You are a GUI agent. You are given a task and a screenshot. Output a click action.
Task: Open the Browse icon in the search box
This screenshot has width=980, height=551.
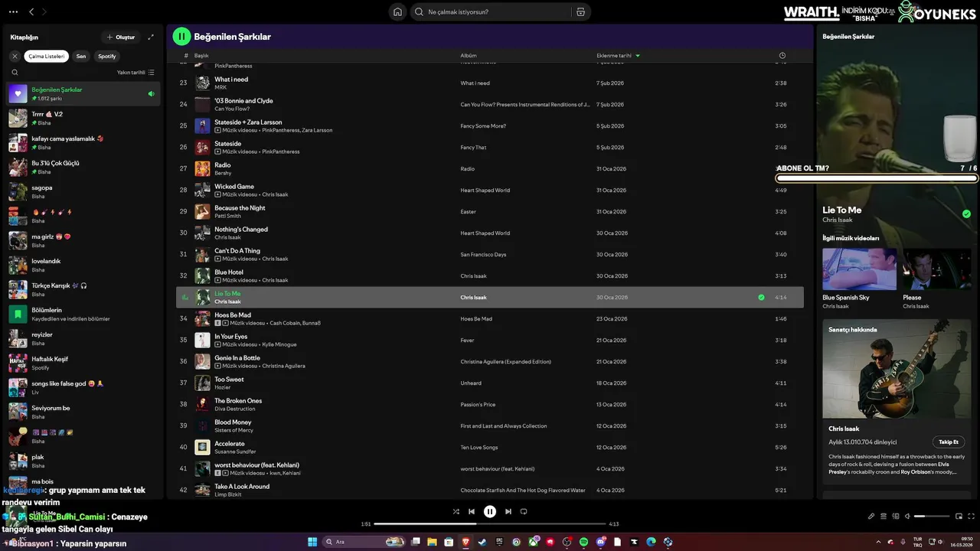(x=580, y=11)
